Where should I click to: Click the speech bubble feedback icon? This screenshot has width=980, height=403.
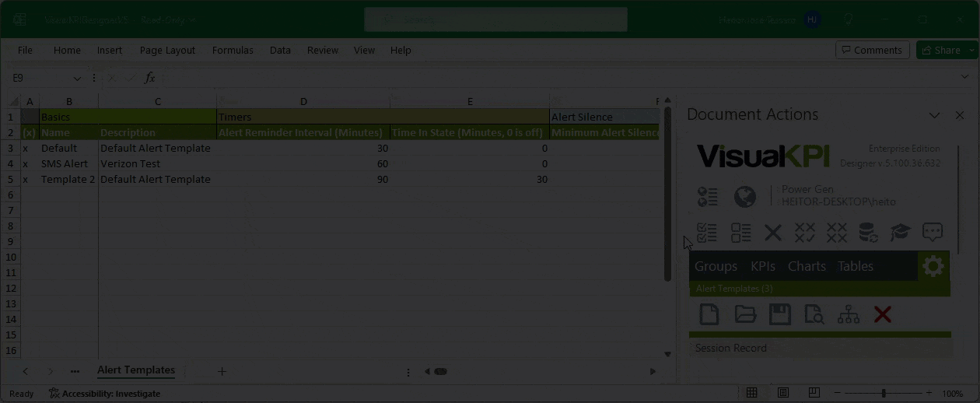[932, 232]
